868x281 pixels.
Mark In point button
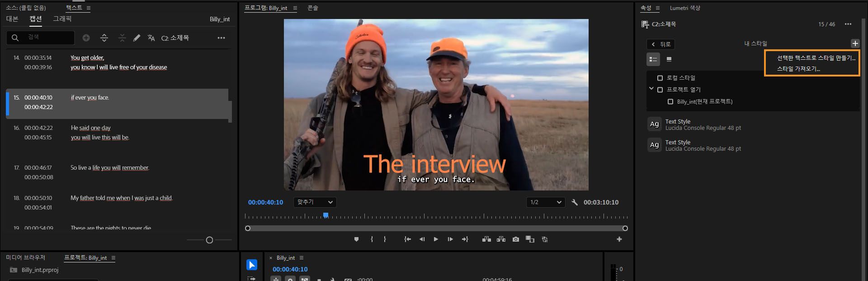point(372,239)
